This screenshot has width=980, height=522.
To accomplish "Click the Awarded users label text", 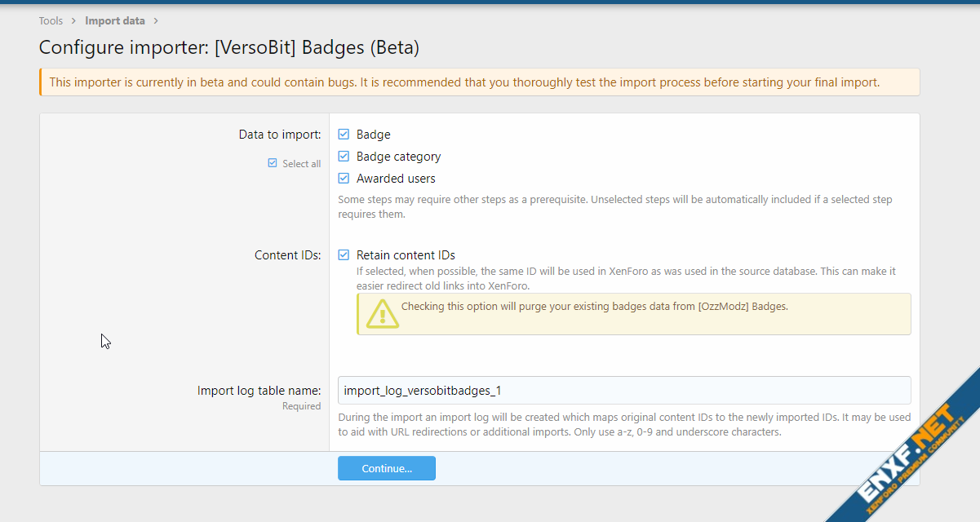I will 396,179.
